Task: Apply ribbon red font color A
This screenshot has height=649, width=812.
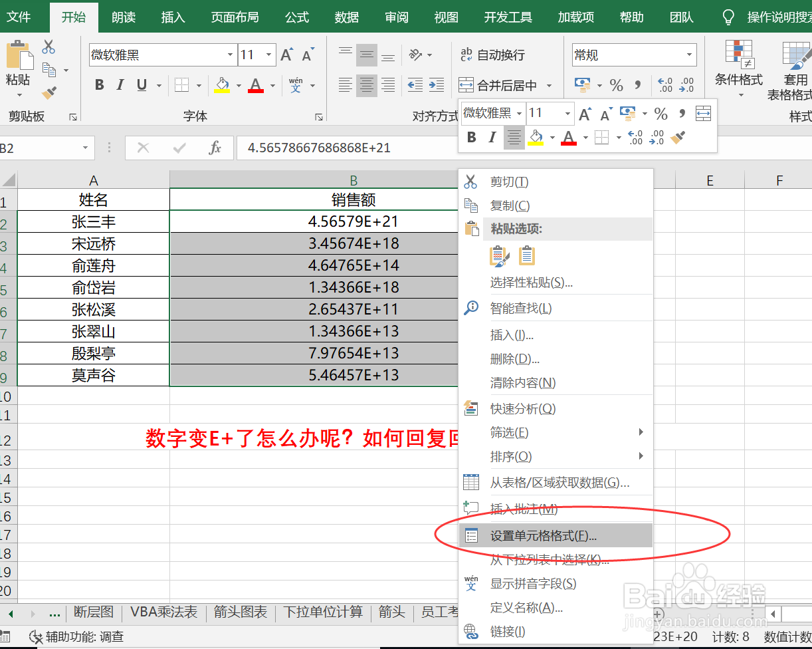Action: point(256,85)
